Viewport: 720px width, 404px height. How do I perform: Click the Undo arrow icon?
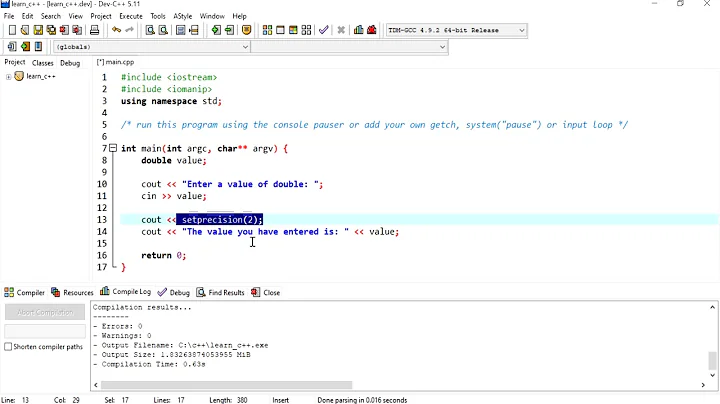(x=116, y=30)
